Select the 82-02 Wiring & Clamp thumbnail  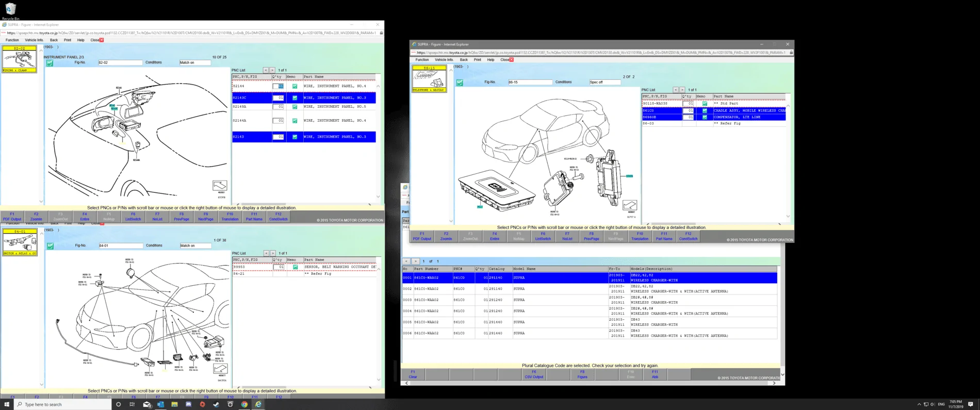20,59
